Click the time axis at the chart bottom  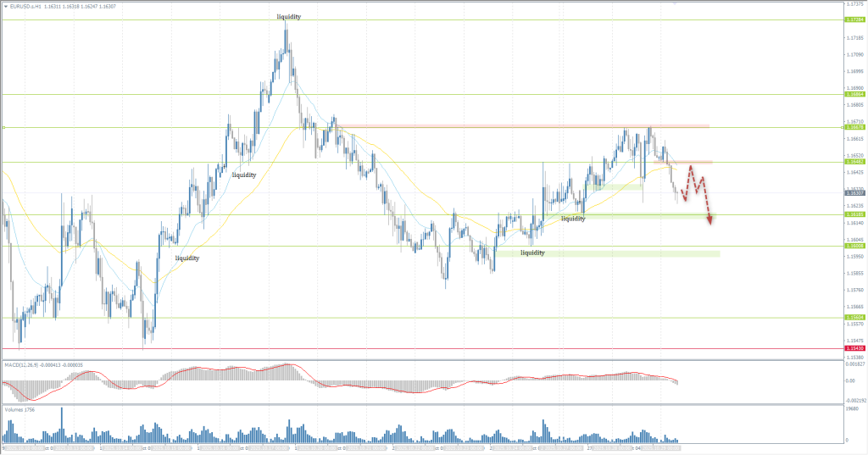click(x=339, y=447)
